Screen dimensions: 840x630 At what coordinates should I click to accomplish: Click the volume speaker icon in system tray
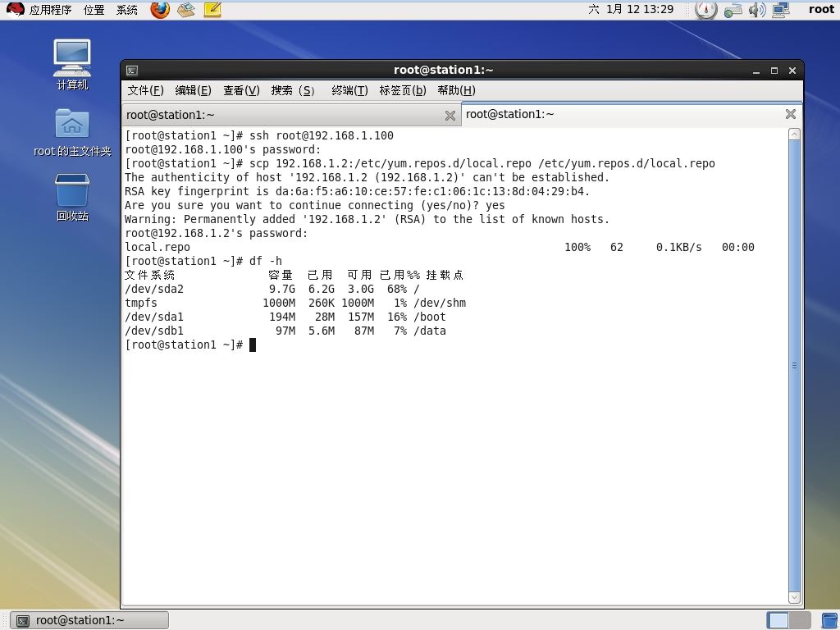click(x=757, y=10)
